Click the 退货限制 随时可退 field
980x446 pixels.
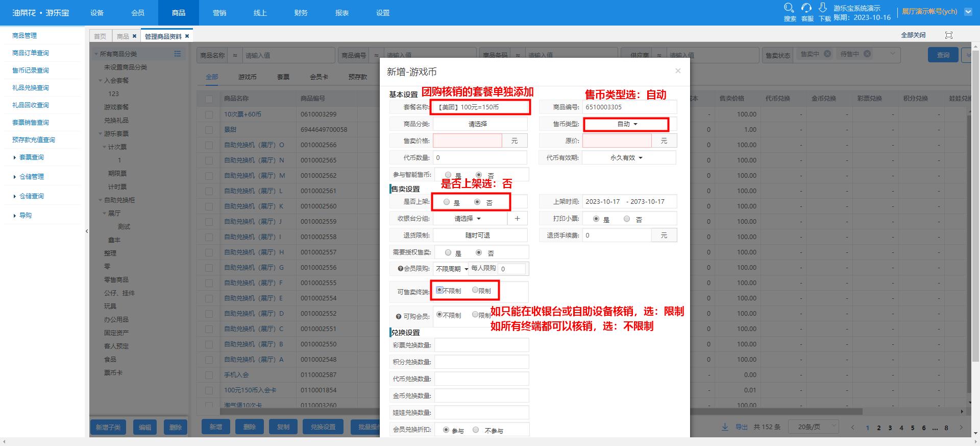pyautogui.click(x=480, y=235)
